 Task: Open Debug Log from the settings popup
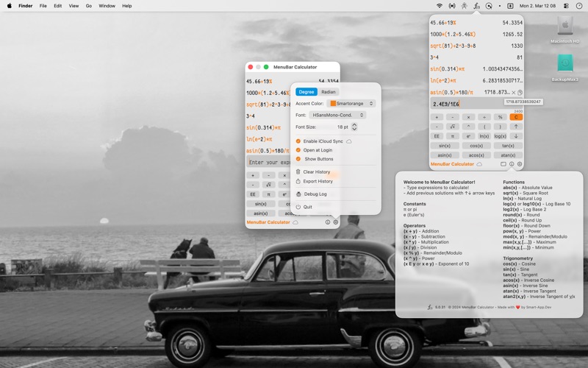tap(311, 194)
